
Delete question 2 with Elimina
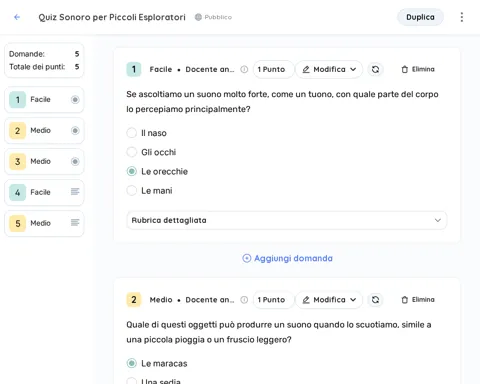tap(418, 300)
